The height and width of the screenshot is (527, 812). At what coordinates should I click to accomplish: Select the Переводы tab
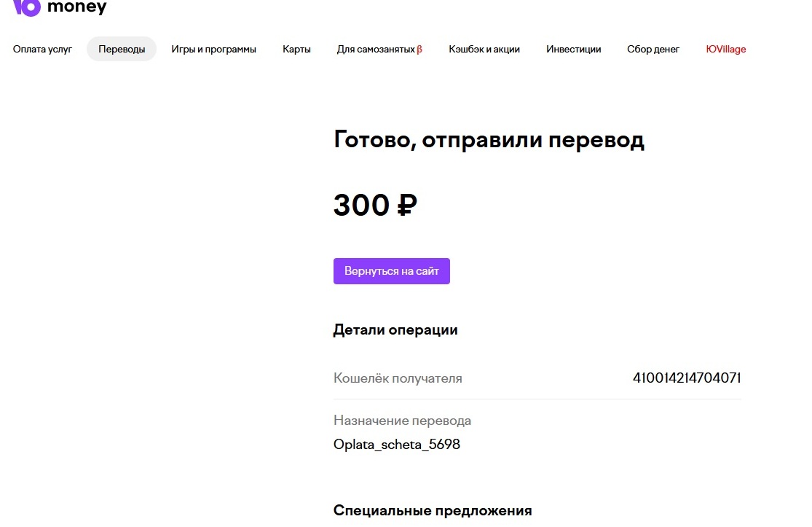pos(122,50)
